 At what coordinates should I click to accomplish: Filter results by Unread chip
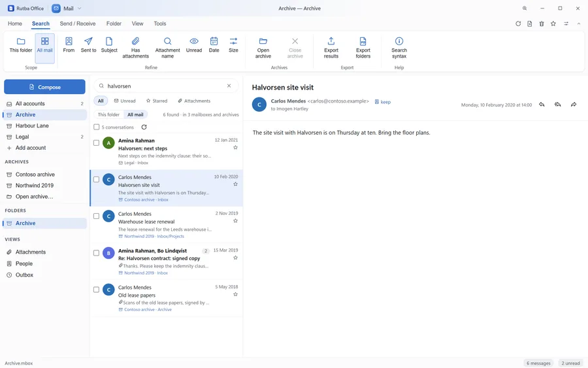(125, 101)
